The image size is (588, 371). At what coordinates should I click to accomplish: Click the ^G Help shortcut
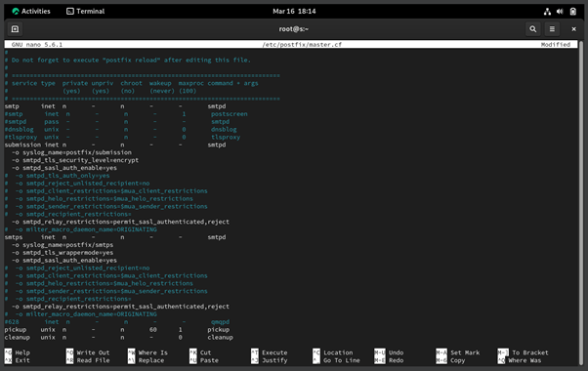[18, 352]
